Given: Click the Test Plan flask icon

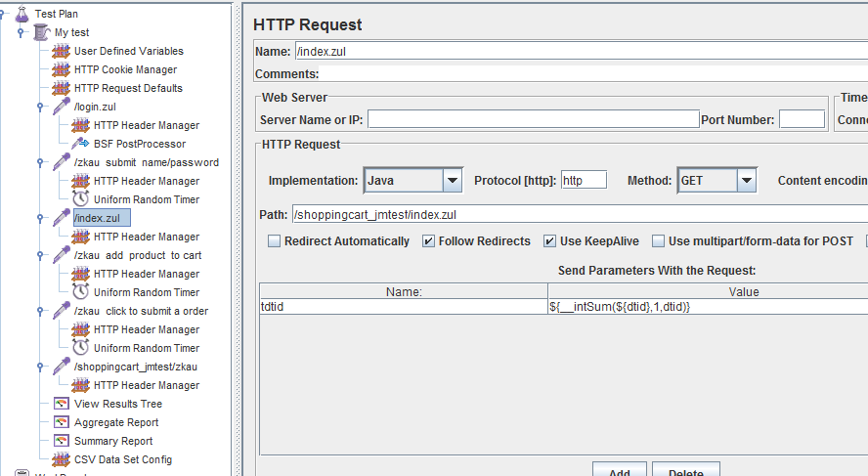Looking at the screenshot, I should 22,14.
